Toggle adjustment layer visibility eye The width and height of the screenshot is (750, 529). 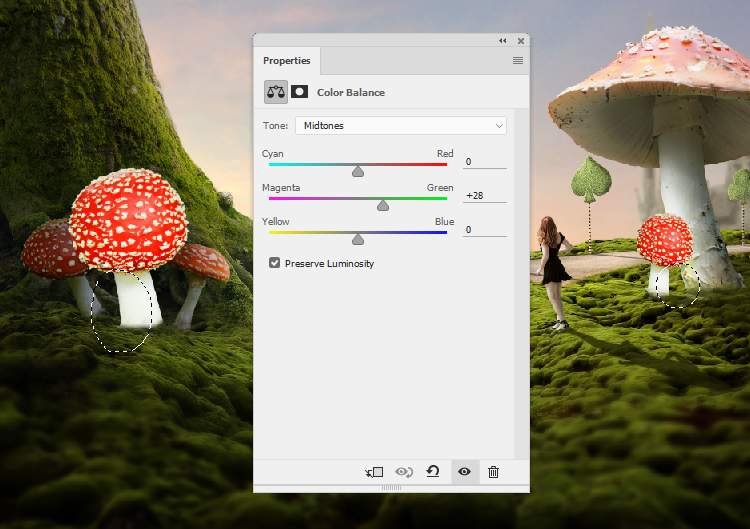[x=464, y=472]
